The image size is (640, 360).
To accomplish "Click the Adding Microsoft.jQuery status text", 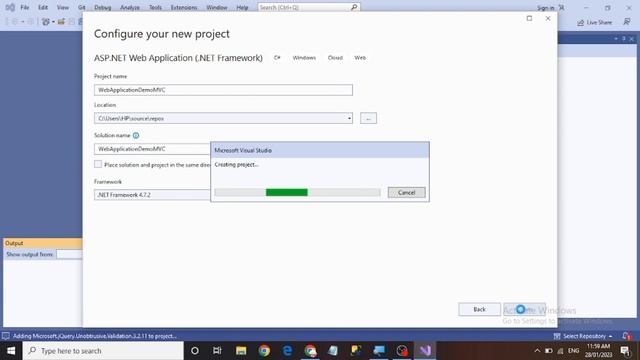I will [95, 336].
